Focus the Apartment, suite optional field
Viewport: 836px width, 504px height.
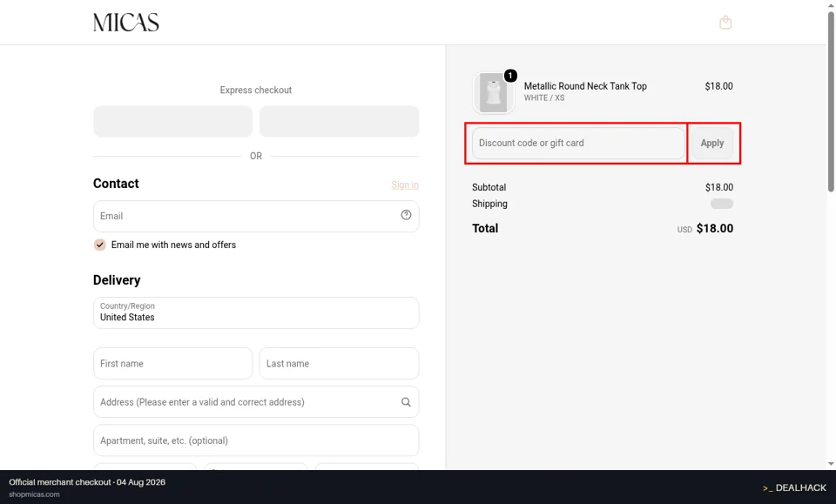[x=256, y=440]
